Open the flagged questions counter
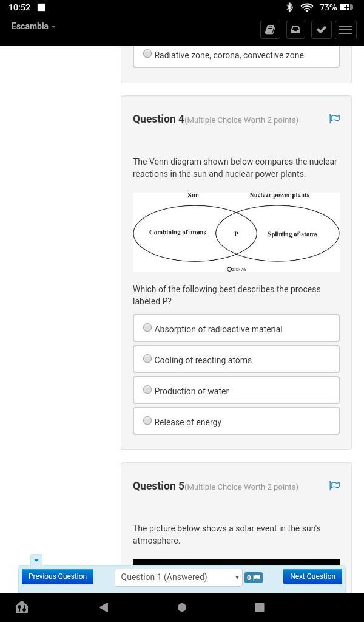Viewport: 364px width, 622px height. pyautogui.click(x=254, y=577)
